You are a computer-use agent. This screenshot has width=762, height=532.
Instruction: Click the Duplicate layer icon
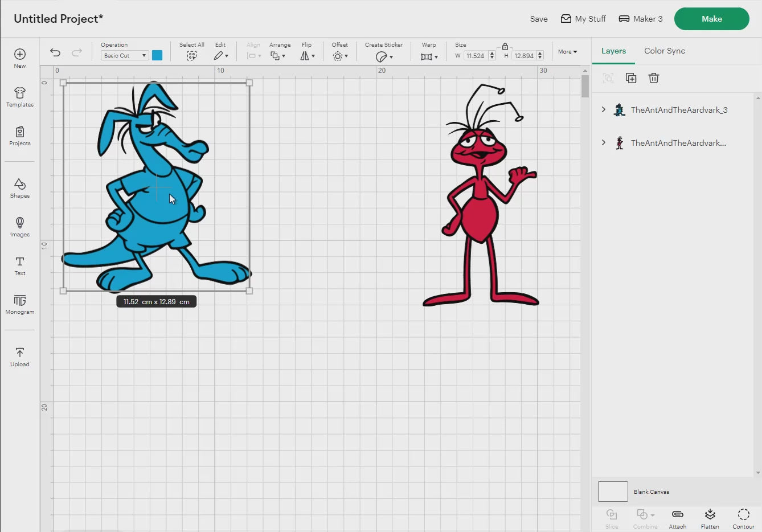pyautogui.click(x=631, y=78)
